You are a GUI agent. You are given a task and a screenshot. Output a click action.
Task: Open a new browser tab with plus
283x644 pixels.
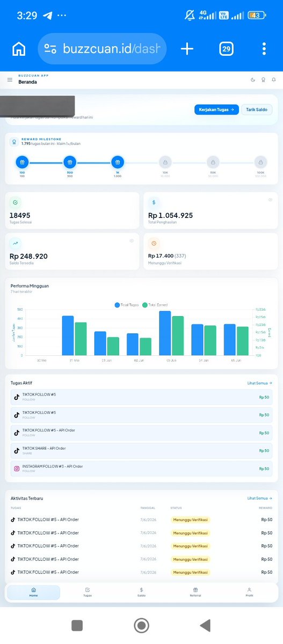click(x=187, y=49)
